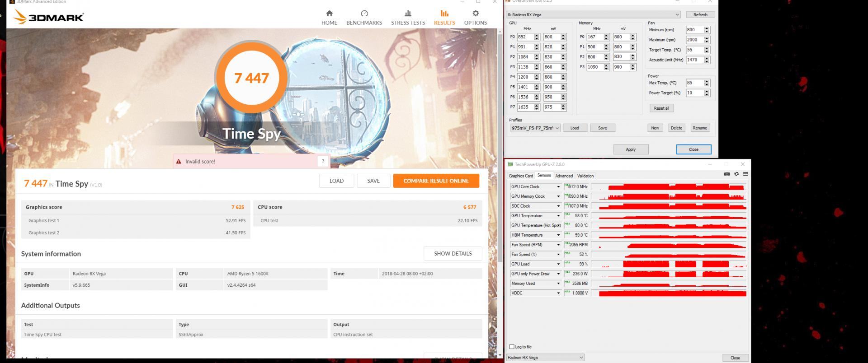The width and height of the screenshot is (868, 363).
Task: Click Compare Result Online button
Action: point(436,181)
